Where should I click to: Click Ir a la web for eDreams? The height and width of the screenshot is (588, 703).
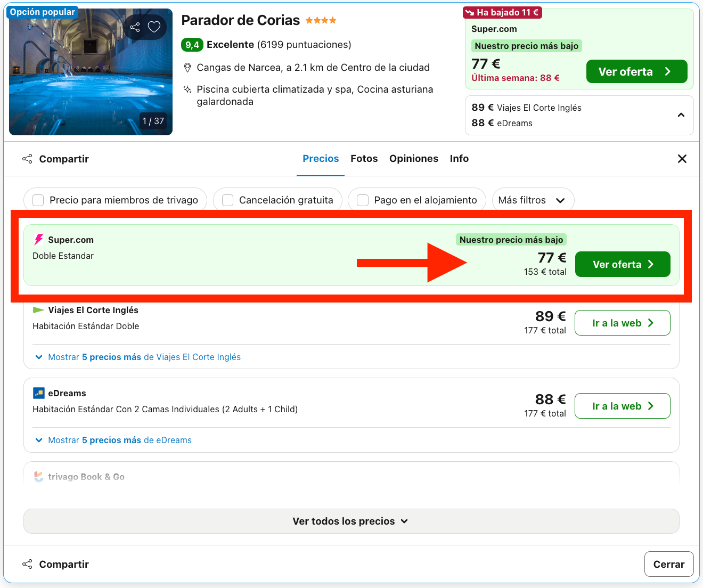(623, 406)
